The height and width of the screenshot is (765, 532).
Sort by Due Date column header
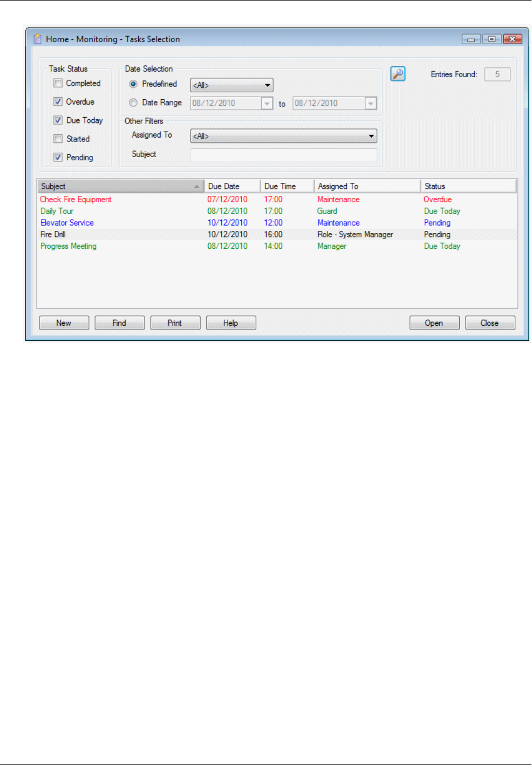click(233, 186)
